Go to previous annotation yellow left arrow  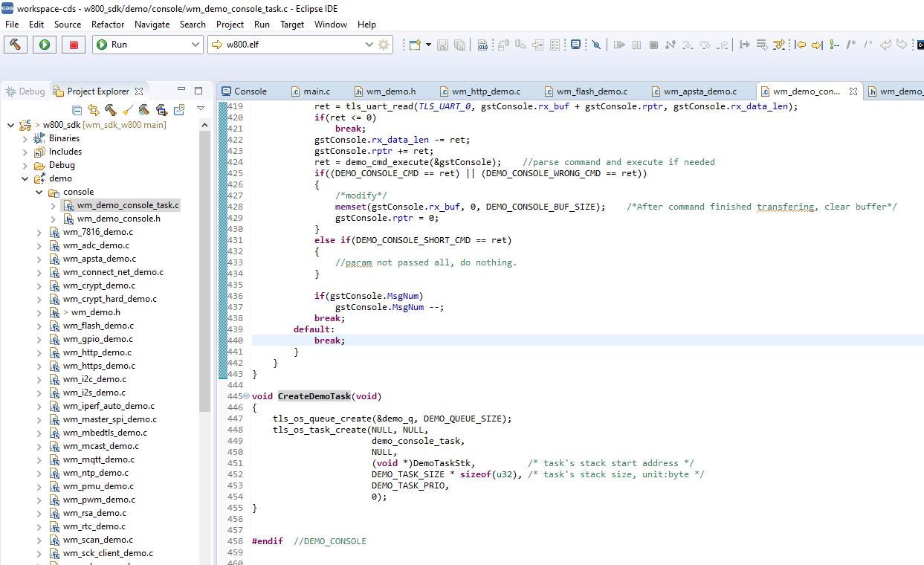pos(801,45)
